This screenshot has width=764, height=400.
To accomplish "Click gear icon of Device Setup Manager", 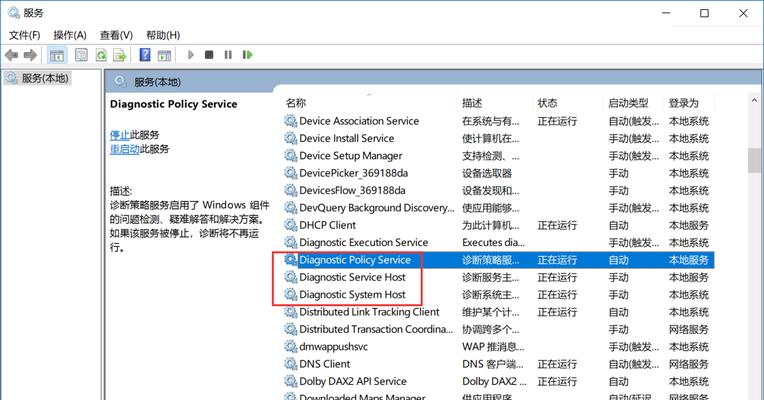I will 290,155.
